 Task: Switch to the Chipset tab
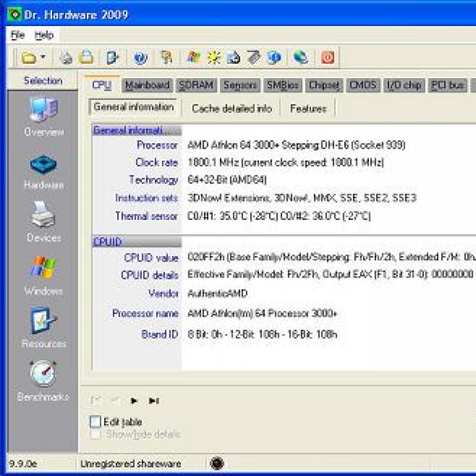point(324,86)
